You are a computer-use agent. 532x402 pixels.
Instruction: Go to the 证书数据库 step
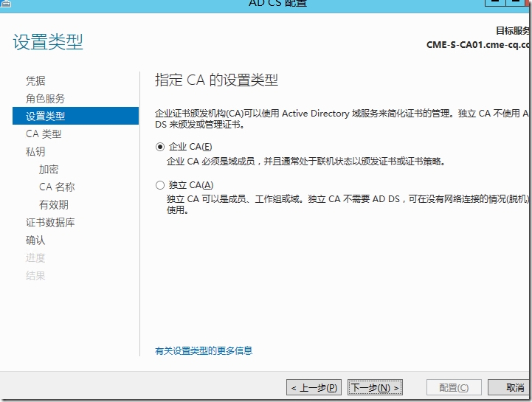pyautogui.click(x=50, y=223)
